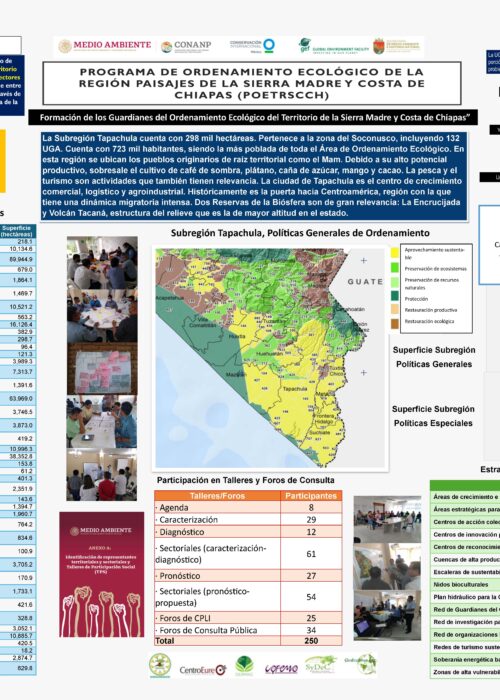Click the GUATE country label on the map
Image resolution: width=500 pixels, height=700 pixels.
tap(365, 282)
